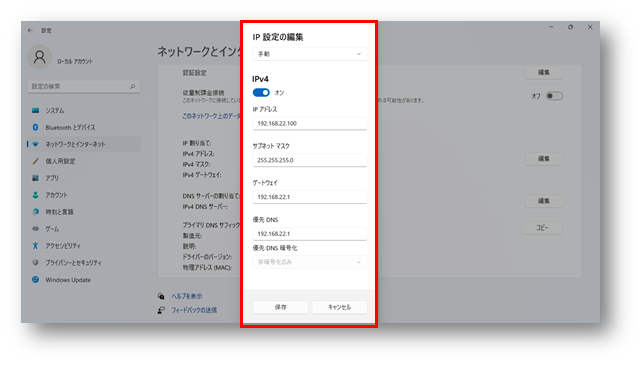Maximize the settings window
The width and height of the screenshot is (642, 365).
click(x=570, y=27)
